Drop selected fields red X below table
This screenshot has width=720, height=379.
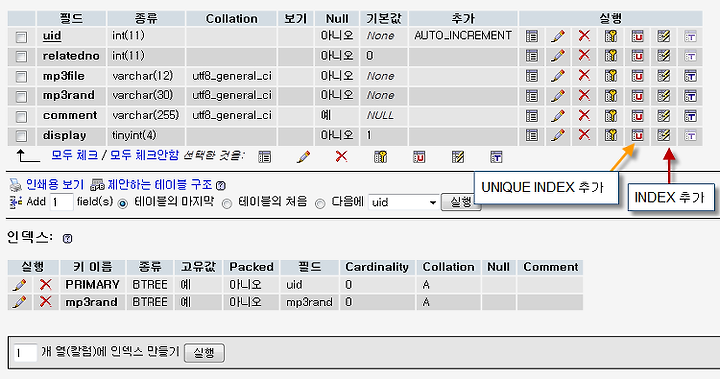point(341,157)
